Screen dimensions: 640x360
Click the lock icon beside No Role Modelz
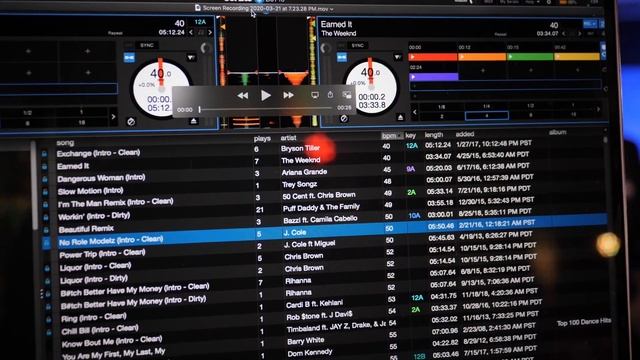46,242
